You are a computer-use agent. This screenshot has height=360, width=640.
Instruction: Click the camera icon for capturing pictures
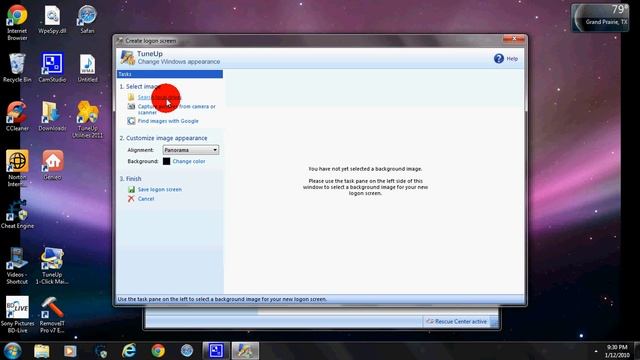(131, 107)
